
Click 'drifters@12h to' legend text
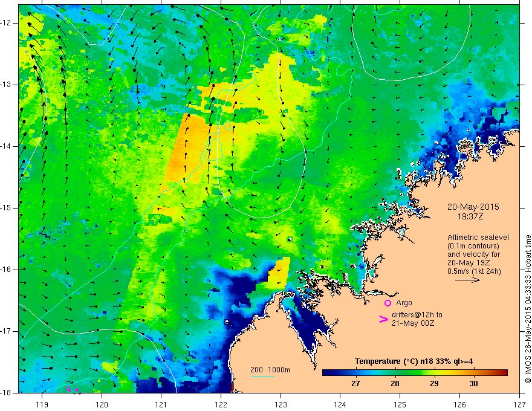417,315
